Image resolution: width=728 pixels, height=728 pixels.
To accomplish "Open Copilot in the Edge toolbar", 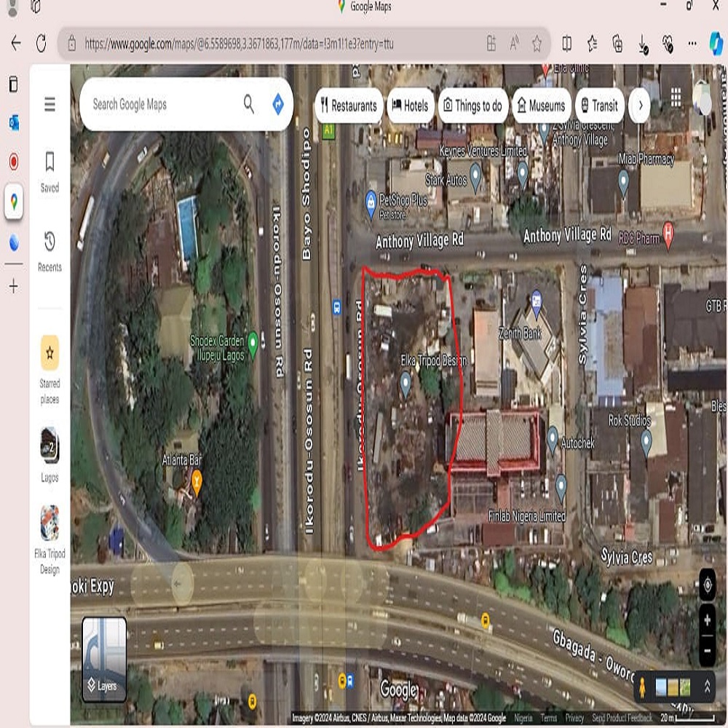I will (x=716, y=44).
